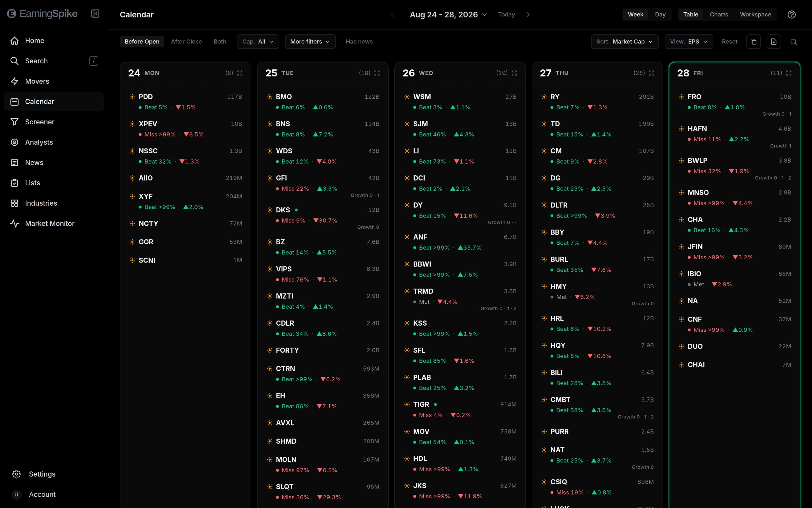The width and height of the screenshot is (812, 508).
Task: Open the Movers sidebar item
Action: point(54,81)
